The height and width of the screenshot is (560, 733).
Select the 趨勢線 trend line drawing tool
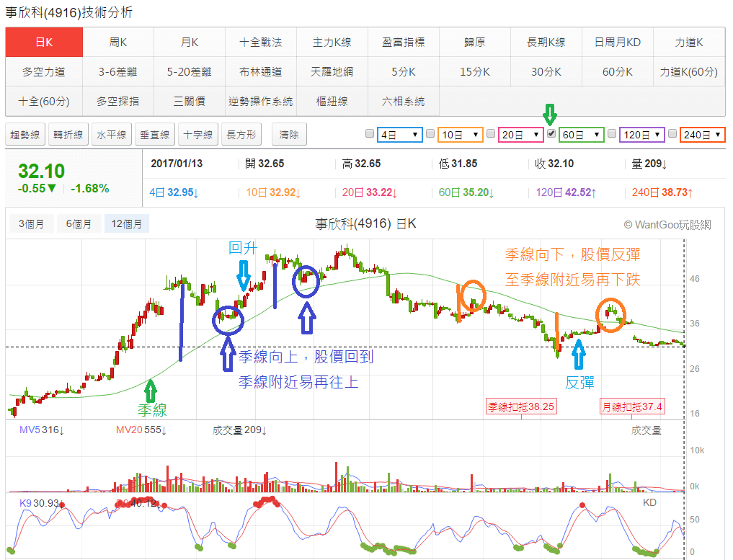(25, 134)
